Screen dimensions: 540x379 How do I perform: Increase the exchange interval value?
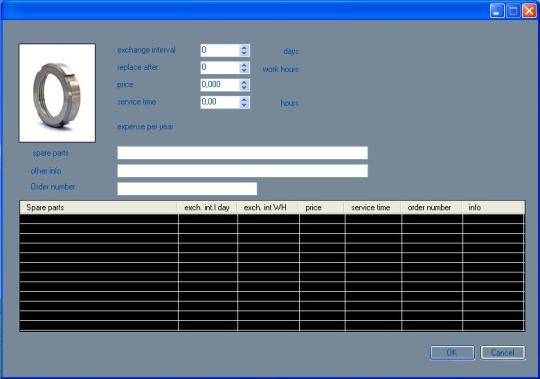244,48
